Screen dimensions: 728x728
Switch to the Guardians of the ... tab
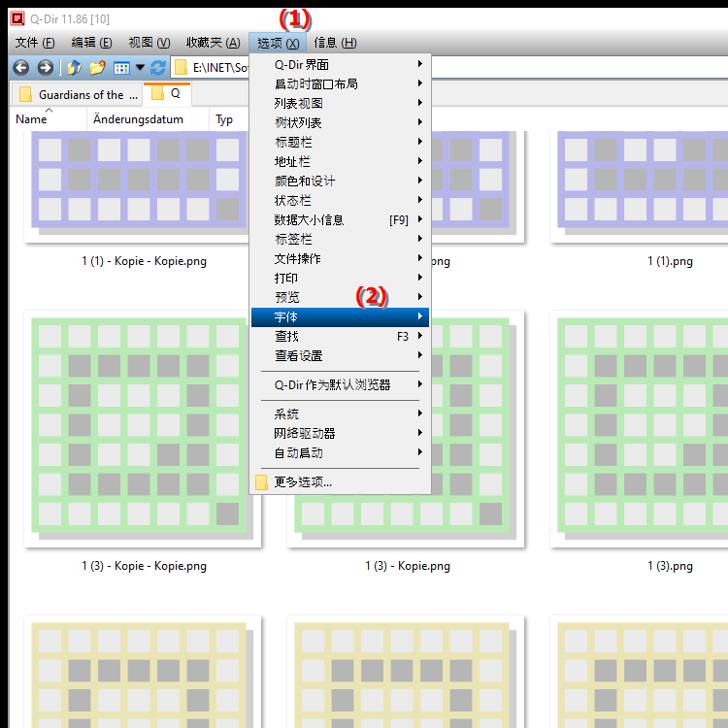pos(77,95)
